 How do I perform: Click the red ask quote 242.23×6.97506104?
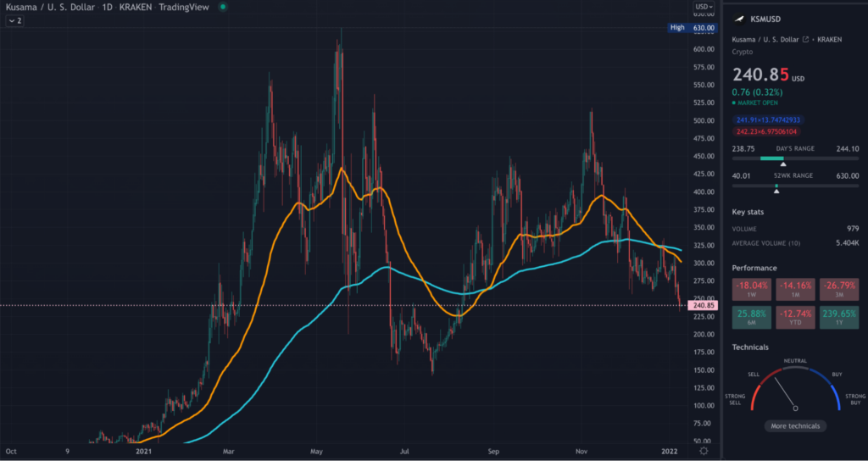coord(766,131)
